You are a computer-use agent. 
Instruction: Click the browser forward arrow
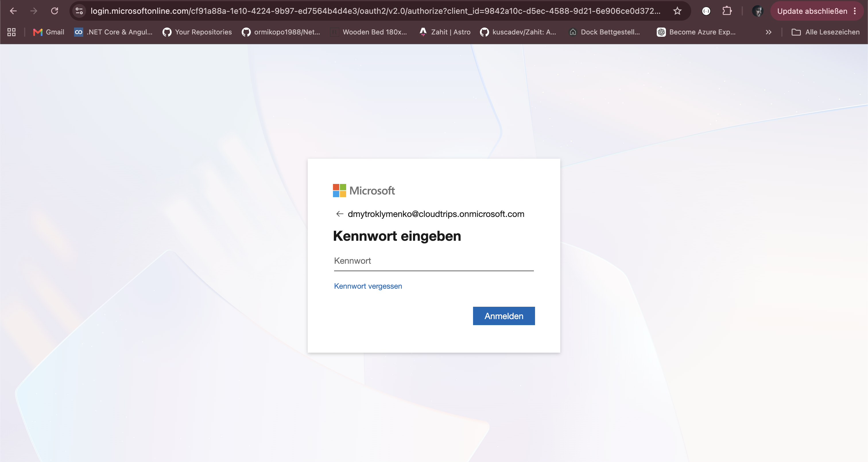coord(34,11)
